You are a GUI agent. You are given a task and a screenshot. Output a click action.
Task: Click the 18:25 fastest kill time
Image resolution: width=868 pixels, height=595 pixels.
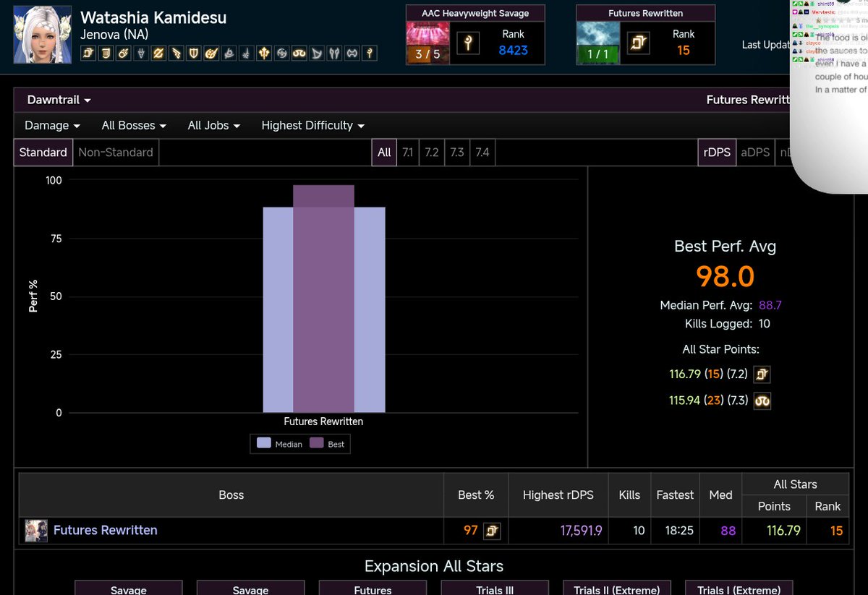[679, 531]
